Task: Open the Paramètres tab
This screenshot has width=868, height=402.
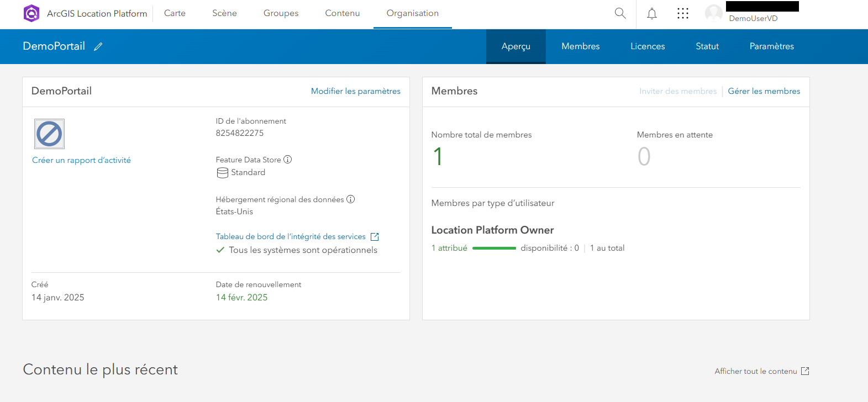Action: pos(771,46)
